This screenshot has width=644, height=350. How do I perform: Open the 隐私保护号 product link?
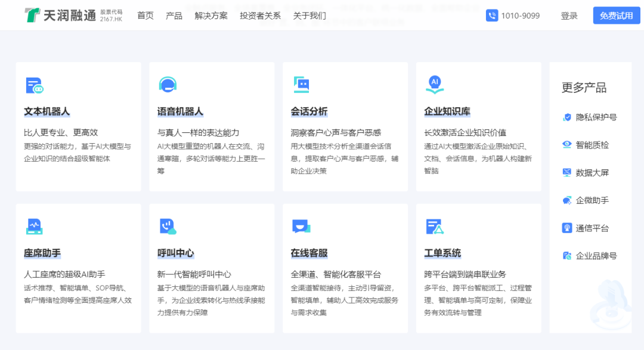(589, 117)
